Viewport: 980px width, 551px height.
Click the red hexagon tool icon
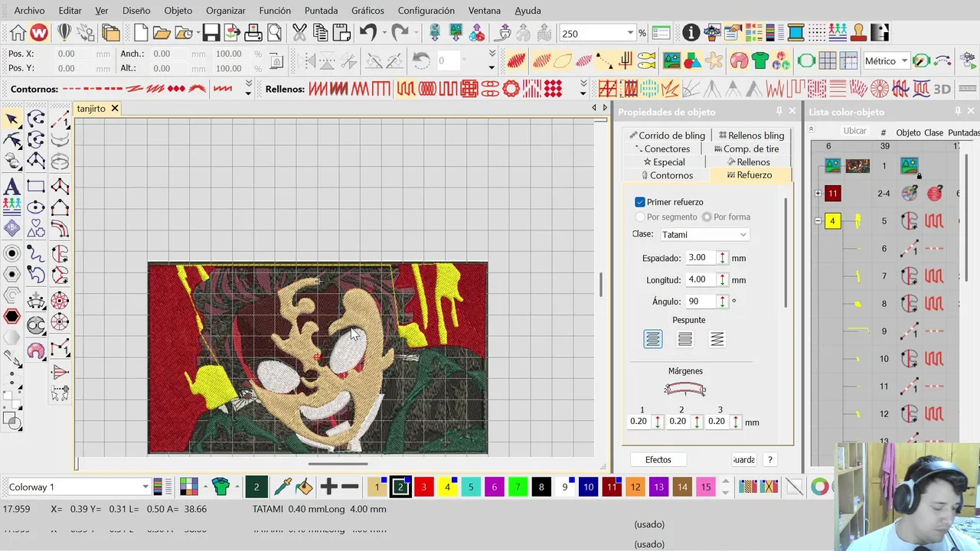(12, 317)
